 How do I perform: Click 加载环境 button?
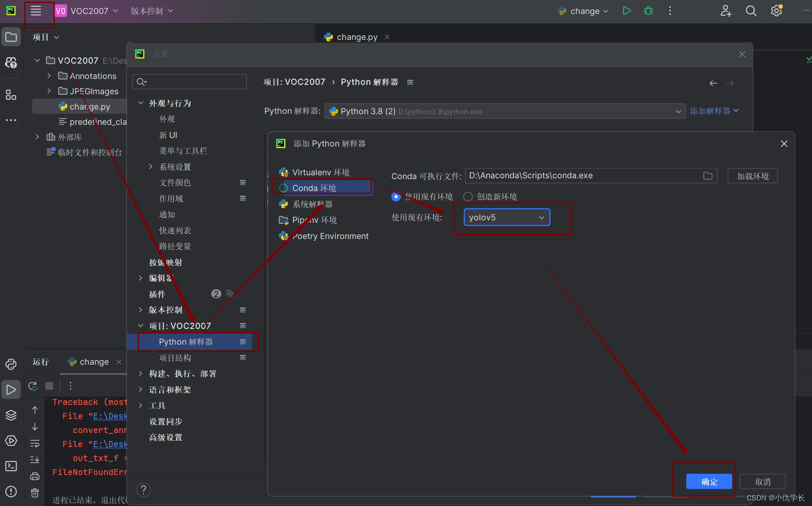pyautogui.click(x=753, y=176)
